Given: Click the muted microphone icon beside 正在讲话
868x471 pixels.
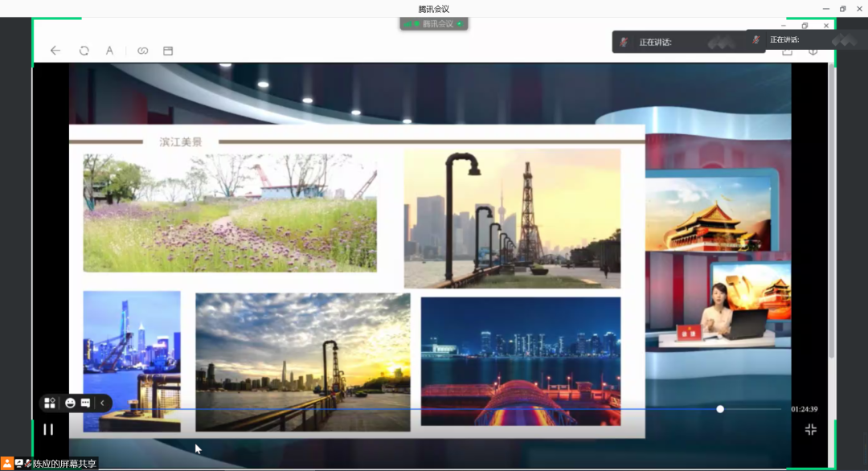Looking at the screenshot, I should [624, 42].
